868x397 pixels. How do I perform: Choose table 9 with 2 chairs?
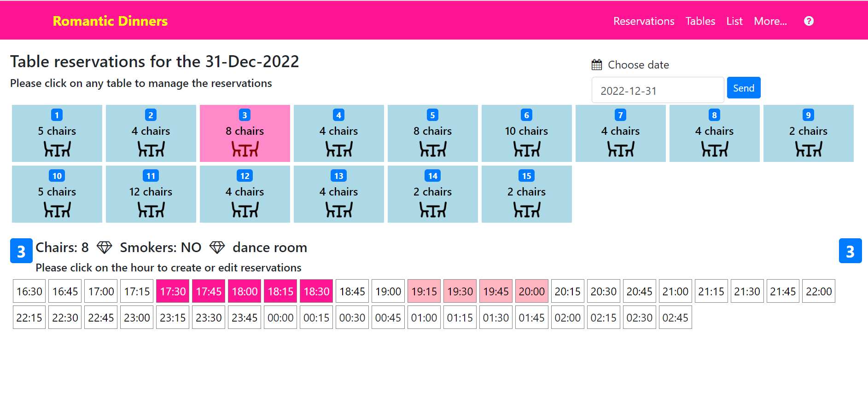[x=808, y=133]
